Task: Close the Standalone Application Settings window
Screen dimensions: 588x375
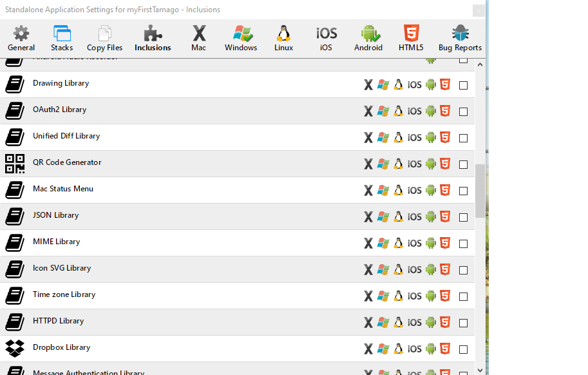Action: (479, 10)
